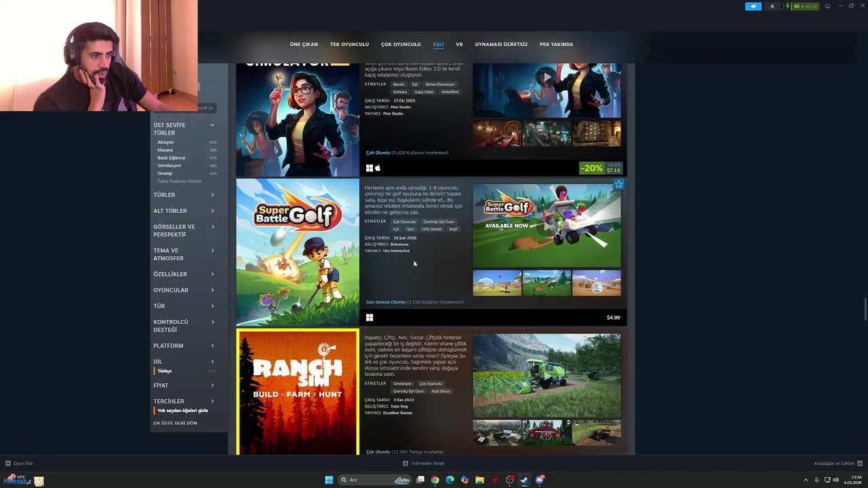Open Super Battle Golf capsule image
Image resolution: width=868 pixels, height=488 pixels.
click(x=298, y=253)
